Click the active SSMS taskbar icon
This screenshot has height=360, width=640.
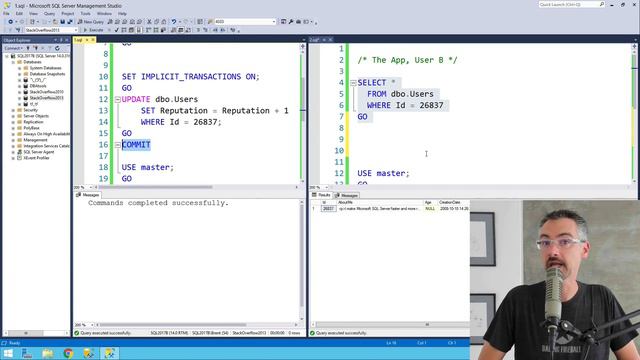pyautogui.click(x=109, y=353)
